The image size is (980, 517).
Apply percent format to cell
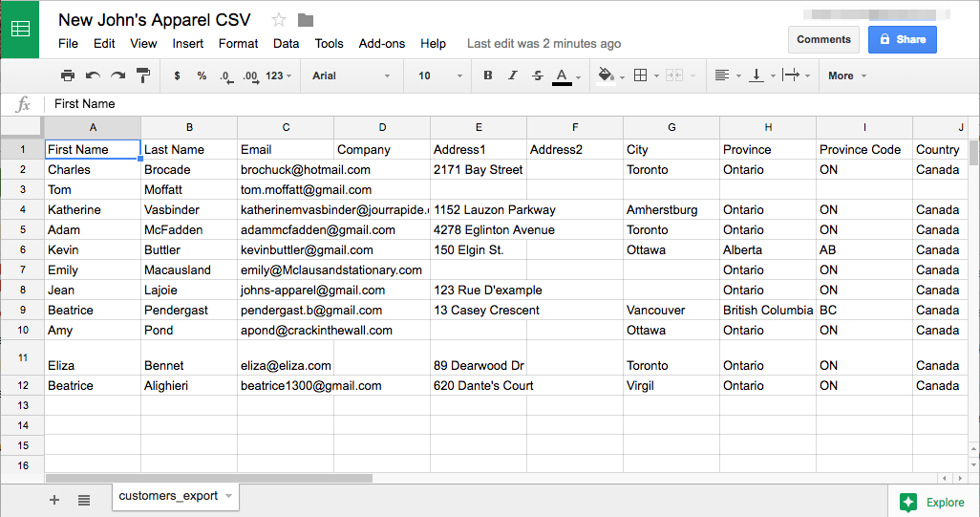click(202, 75)
